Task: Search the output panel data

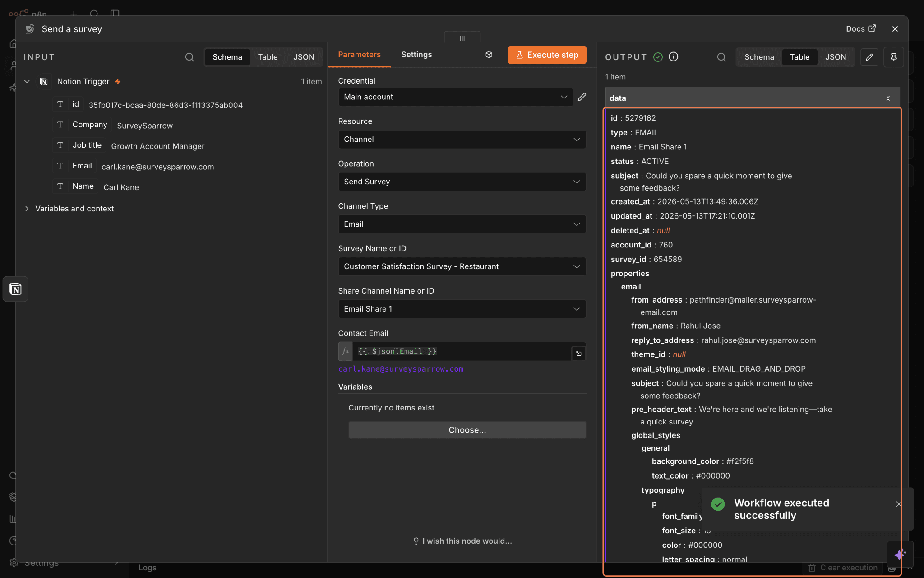Action: [721, 57]
